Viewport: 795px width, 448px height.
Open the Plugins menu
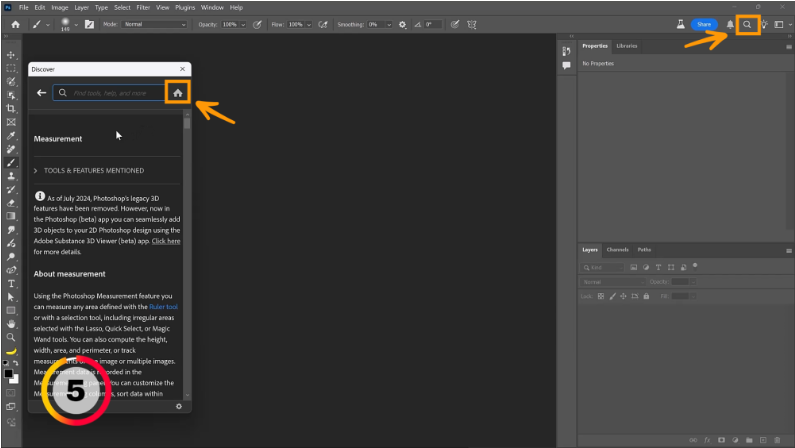pyautogui.click(x=185, y=8)
